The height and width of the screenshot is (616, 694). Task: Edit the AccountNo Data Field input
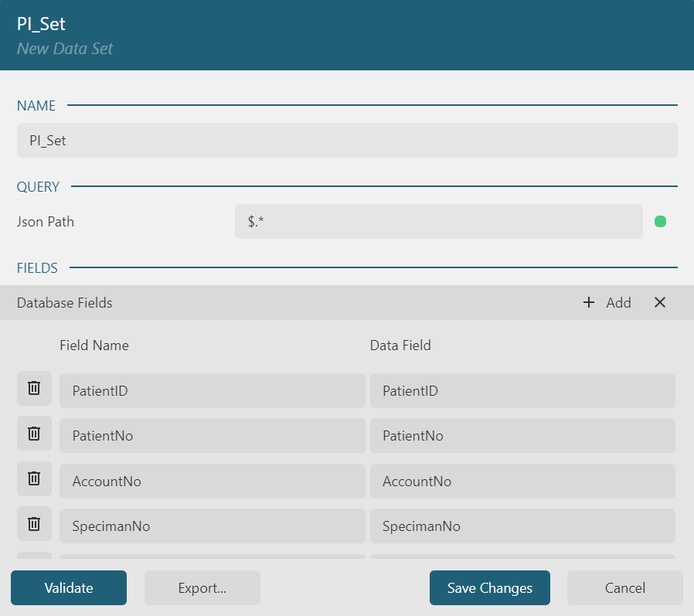pos(522,481)
